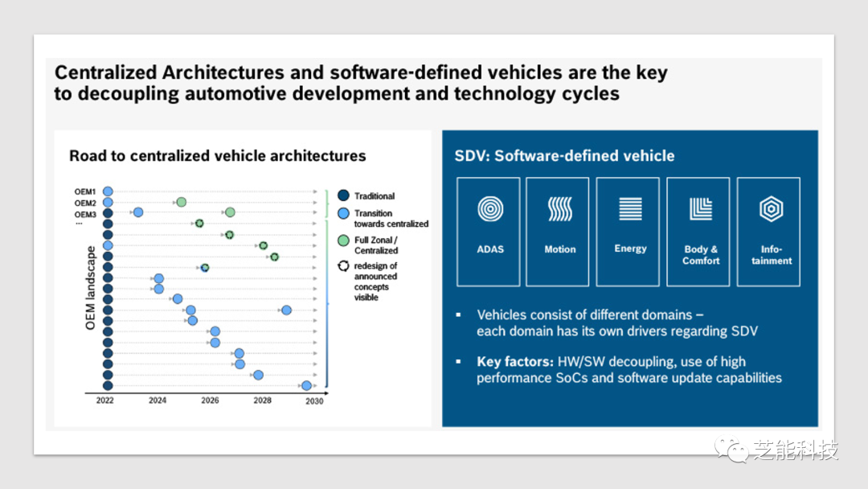Click the Traditional dark blue legend dot
Screen dimensions: 868x489
tap(343, 195)
